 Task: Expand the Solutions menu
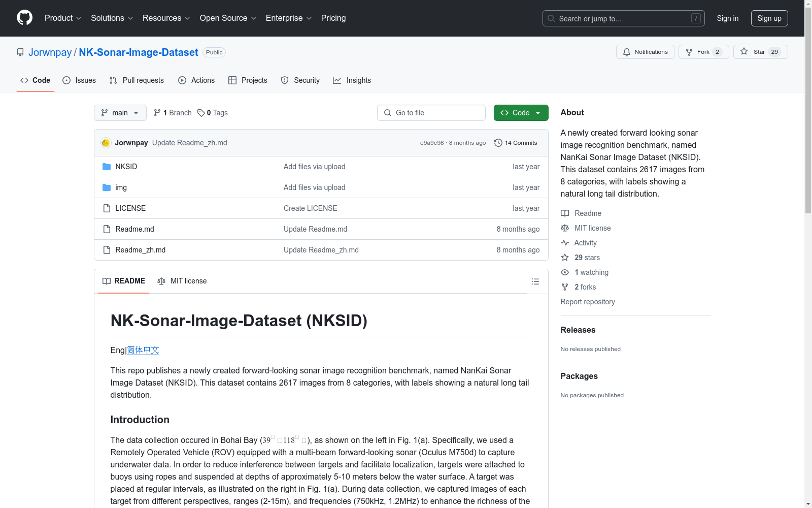point(112,18)
